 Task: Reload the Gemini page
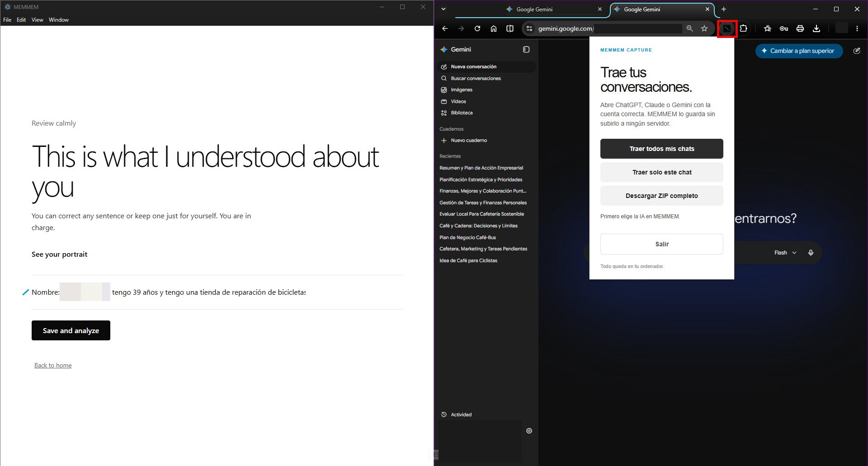477,28
